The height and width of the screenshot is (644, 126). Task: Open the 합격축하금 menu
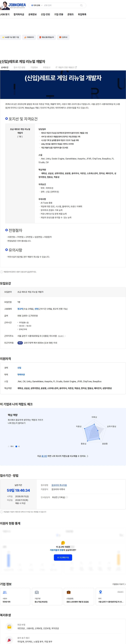click(x=19, y=14)
